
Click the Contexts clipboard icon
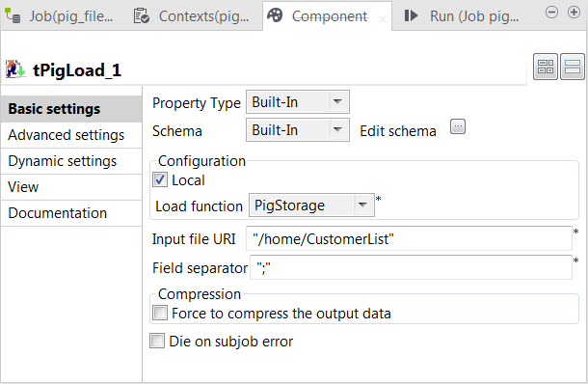point(142,15)
